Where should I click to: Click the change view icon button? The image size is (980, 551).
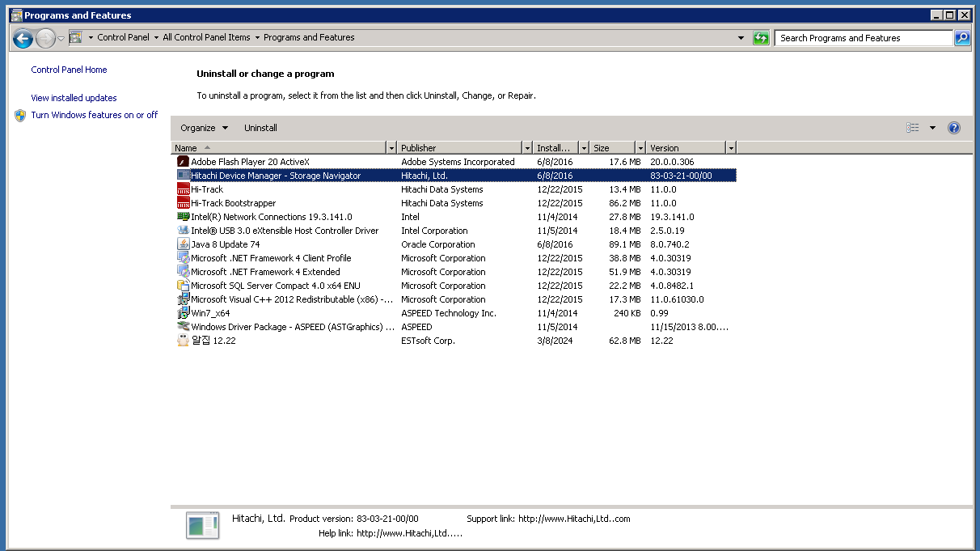(913, 128)
